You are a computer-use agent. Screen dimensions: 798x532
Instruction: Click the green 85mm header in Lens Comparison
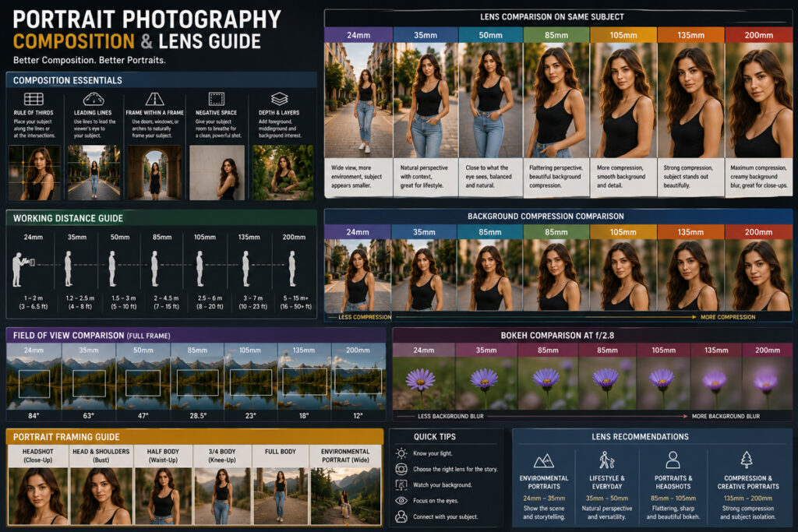[556, 35]
